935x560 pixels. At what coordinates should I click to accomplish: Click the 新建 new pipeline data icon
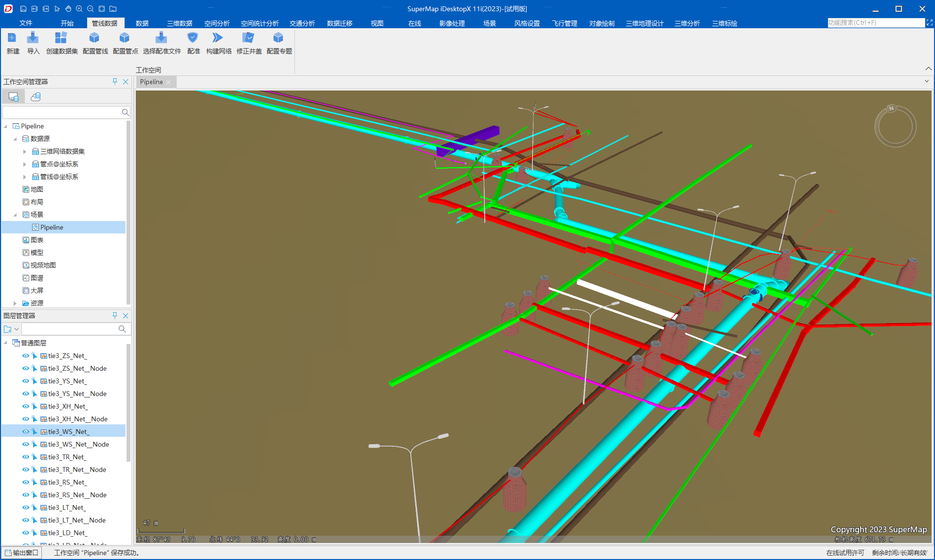tap(13, 43)
